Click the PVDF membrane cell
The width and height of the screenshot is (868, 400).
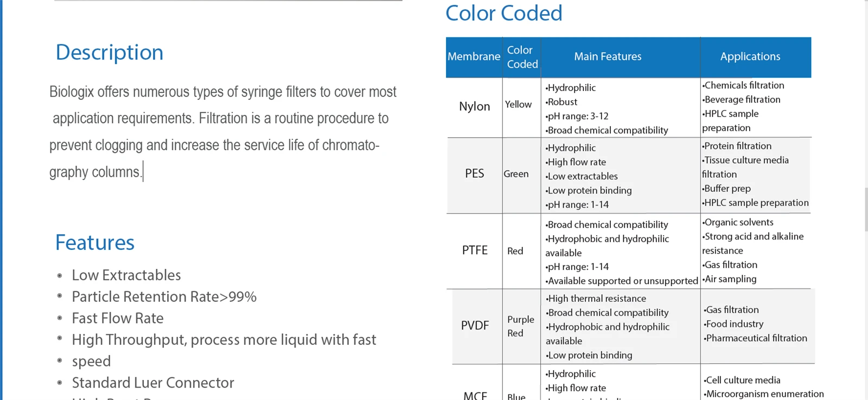pos(475,326)
